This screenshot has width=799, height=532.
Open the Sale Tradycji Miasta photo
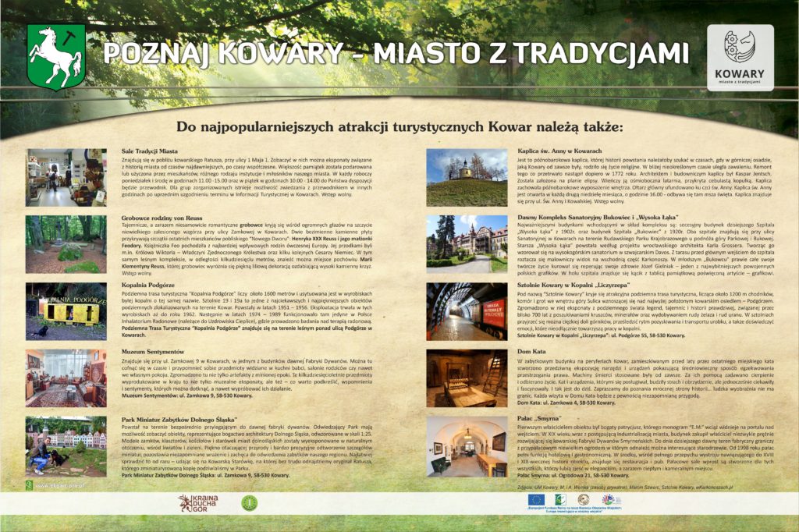66,177
